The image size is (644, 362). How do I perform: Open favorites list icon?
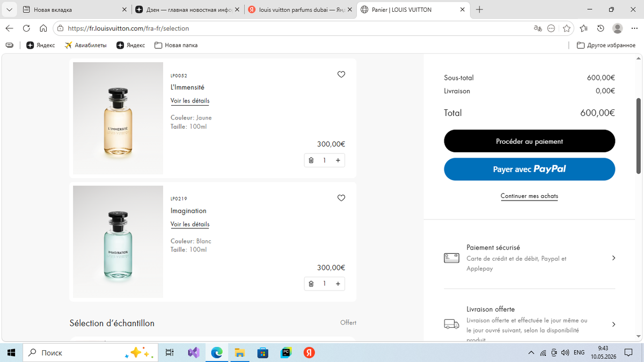[584, 28]
